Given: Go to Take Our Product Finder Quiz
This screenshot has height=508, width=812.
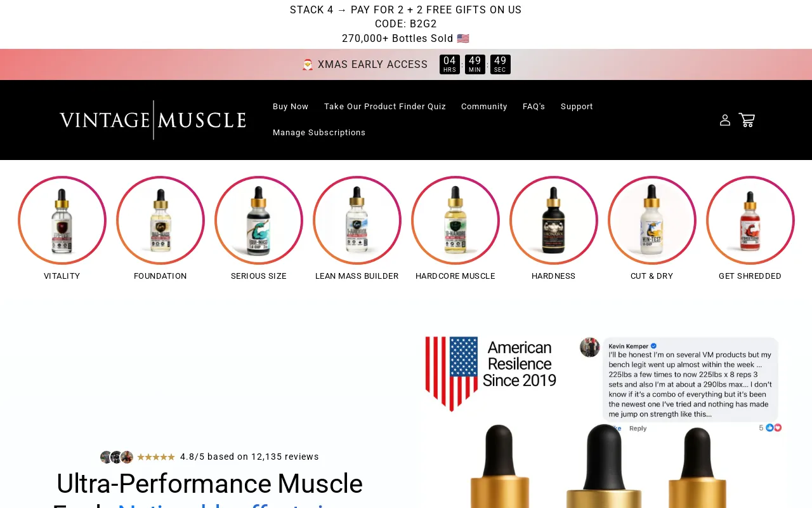Looking at the screenshot, I should click(x=385, y=107).
